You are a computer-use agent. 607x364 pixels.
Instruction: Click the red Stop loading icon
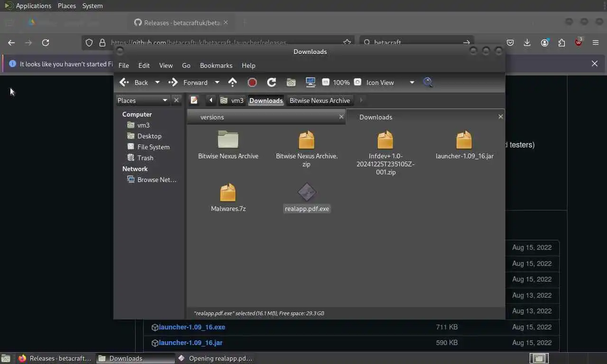click(x=252, y=82)
